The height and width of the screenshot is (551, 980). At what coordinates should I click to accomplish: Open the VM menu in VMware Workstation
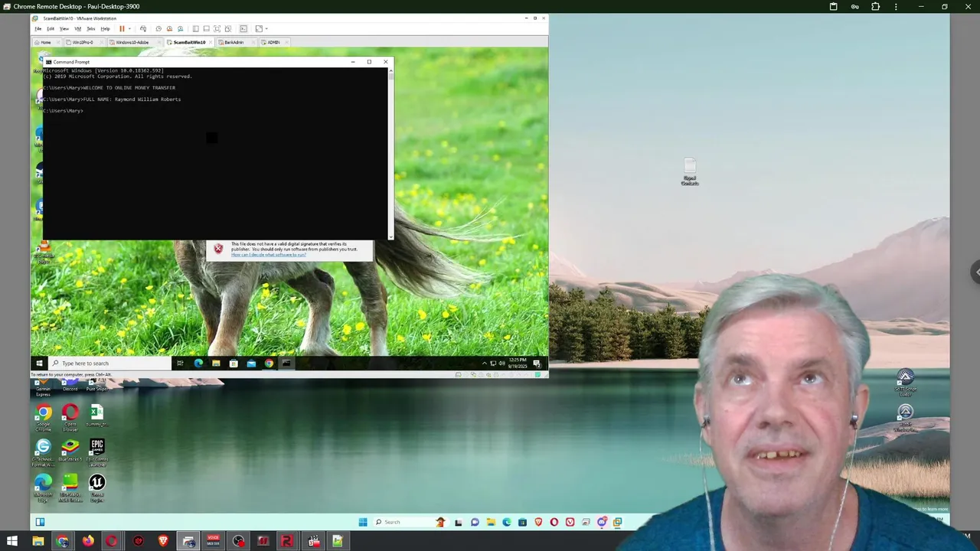pos(77,29)
